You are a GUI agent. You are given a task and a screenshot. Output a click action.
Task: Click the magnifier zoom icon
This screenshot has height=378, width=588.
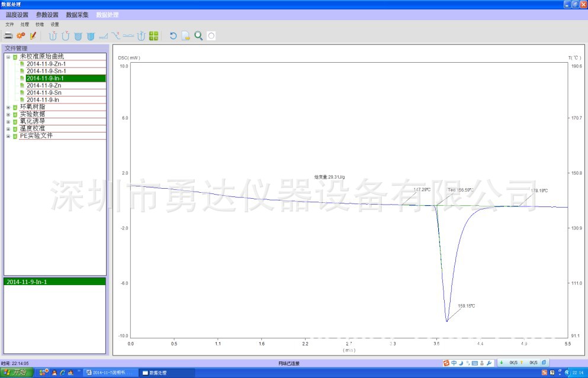[198, 36]
